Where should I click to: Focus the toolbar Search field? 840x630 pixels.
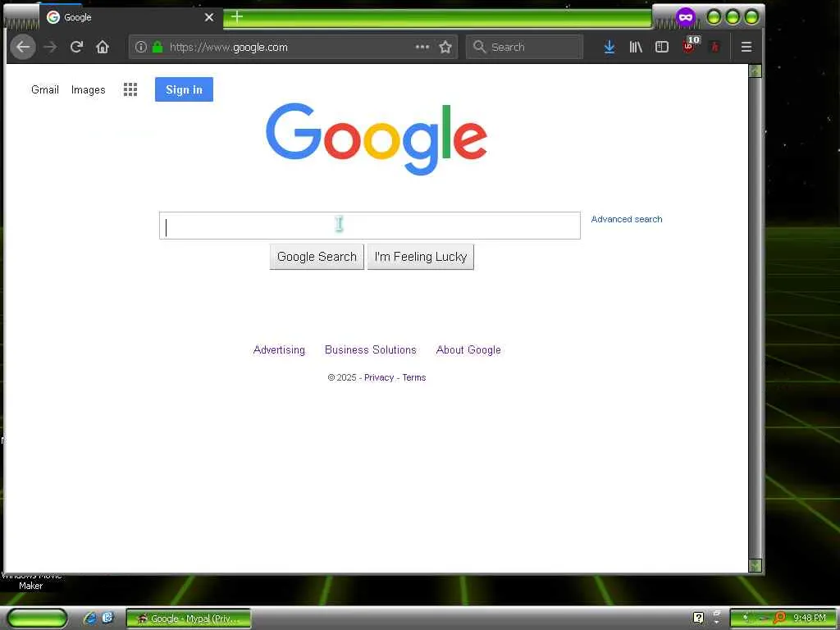click(525, 47)
